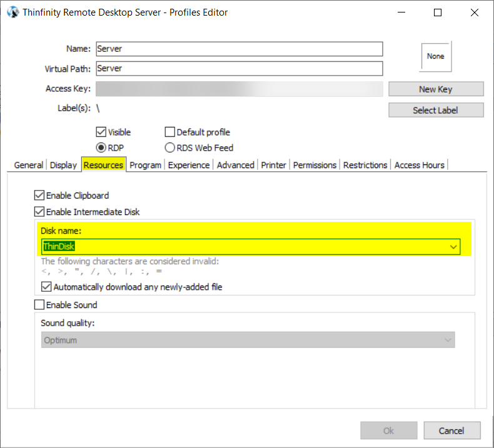Open the Disk name dropdown arrow
This screenshot has height=448, width=494.
coord(453,247)
